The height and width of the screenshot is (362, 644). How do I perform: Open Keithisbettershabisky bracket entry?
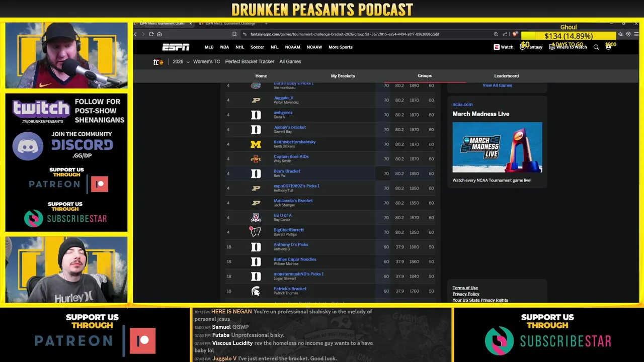pyautogui.click(x=294, y=142)
